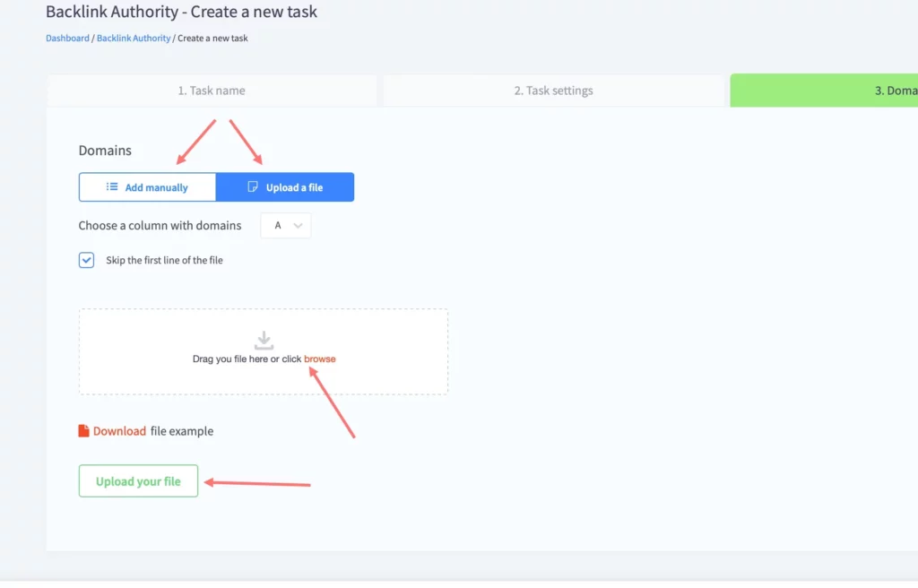Choose the Add manually option
Viewport: 918px width, 588px height.
tap(148, 187)
